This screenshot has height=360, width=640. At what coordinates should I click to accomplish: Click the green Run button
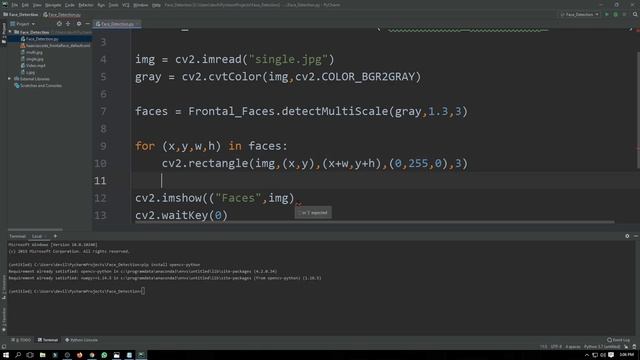(607, 15)
